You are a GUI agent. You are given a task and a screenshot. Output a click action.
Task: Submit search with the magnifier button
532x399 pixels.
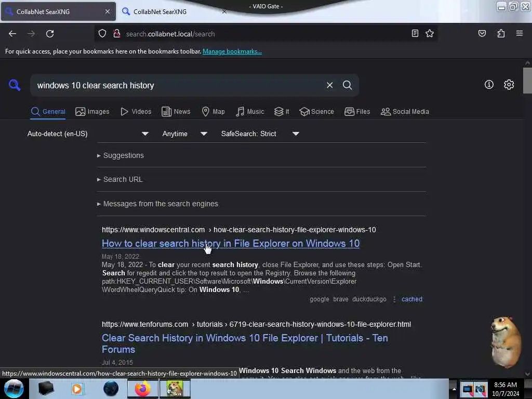pyautogui.click(x=347, y=85)
